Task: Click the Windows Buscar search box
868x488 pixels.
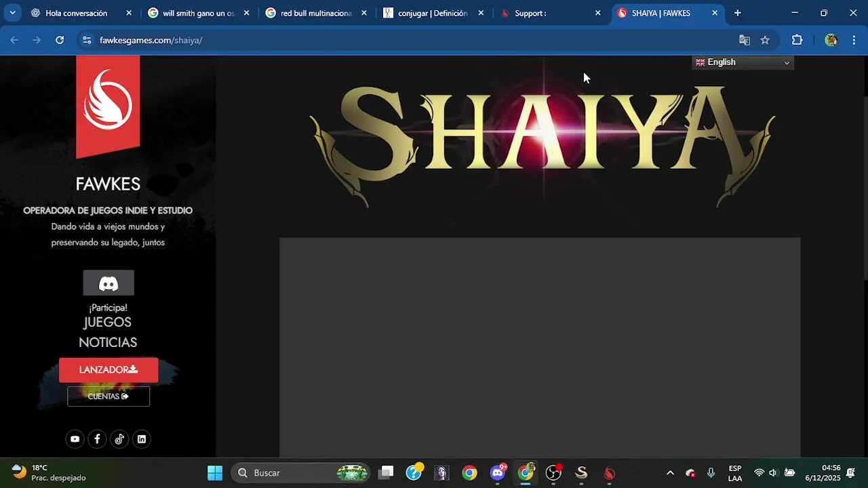Action: [x=301, y=473]
